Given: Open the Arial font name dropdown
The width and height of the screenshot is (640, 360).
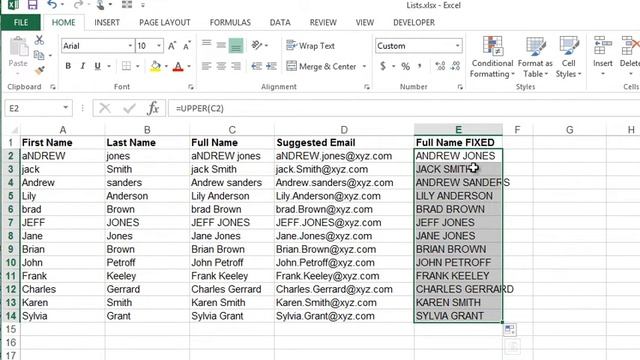Looking at the screenshot, I should coord(130,46).
